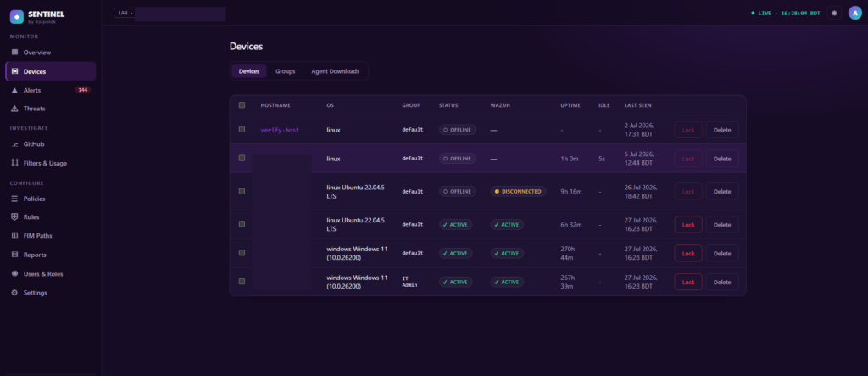Click the UPTIME column header
Screen dimensions: 868x376
pyautogui.click(x=570, y=105)
